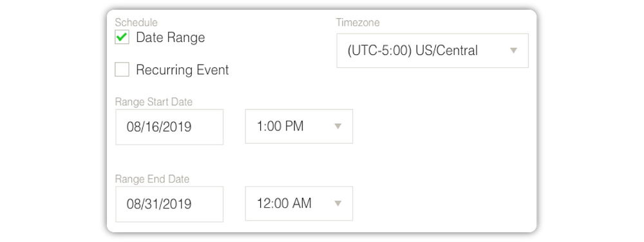This screenshot has width=644, height=242.
Task: Open the end time combo box
Action: pos(299,203)
